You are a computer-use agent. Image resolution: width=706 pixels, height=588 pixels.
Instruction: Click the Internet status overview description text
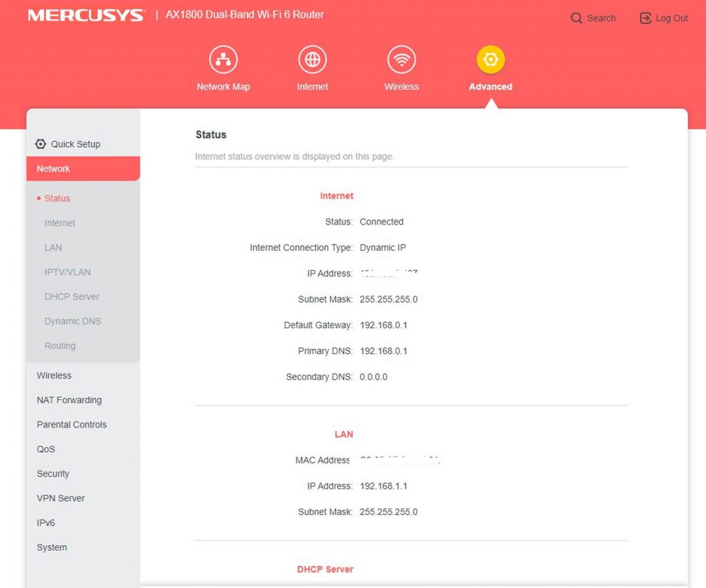click(x=294, y=156)
